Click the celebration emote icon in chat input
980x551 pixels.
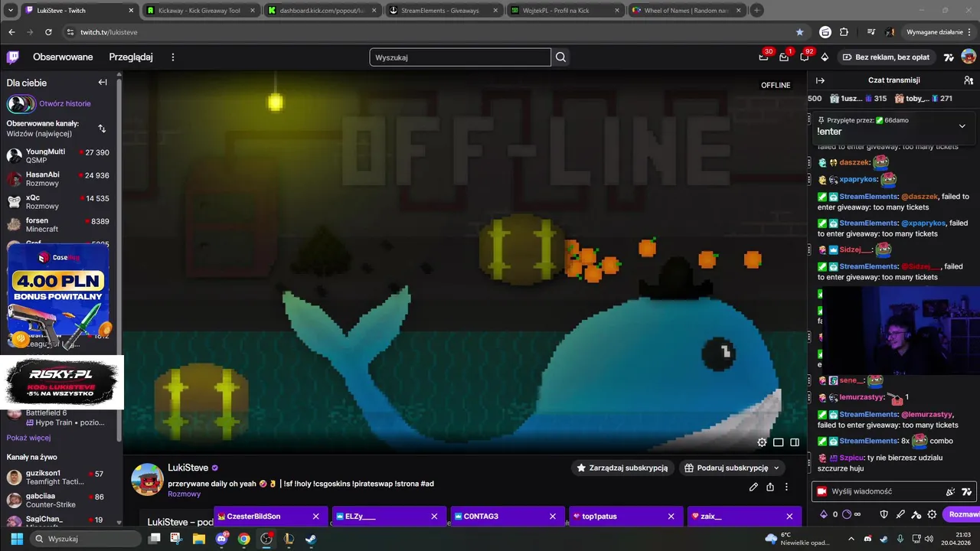coord(950,491)
